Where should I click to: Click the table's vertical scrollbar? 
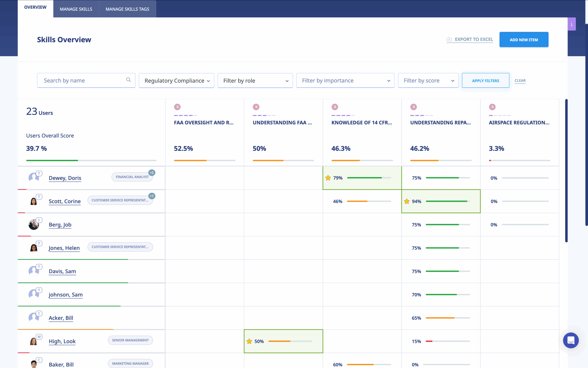point(566,170)
